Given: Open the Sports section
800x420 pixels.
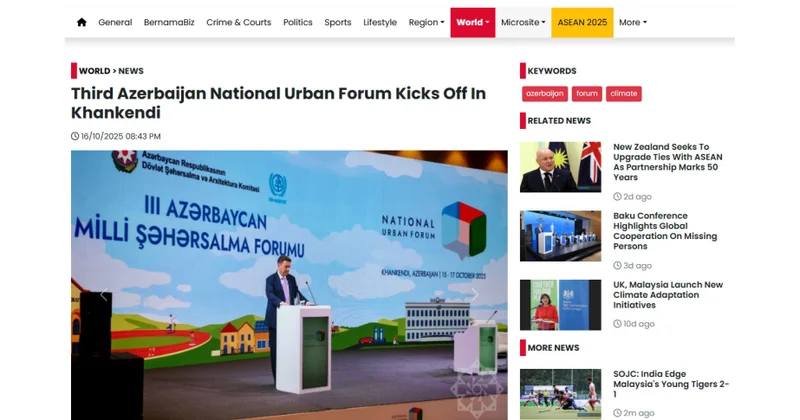Looking at the screenshot, I should coord(338,22).
